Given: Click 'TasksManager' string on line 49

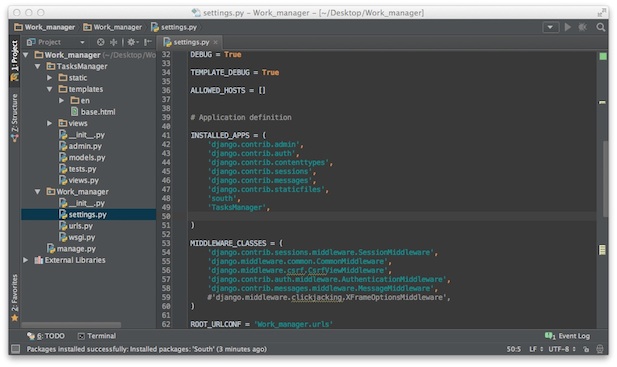Looking at the screenshot, I should 236,207.
